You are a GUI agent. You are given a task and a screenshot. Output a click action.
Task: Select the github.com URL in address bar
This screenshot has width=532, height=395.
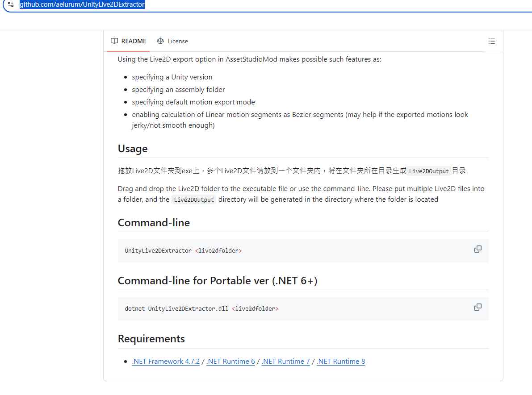(x=82, y=4)
